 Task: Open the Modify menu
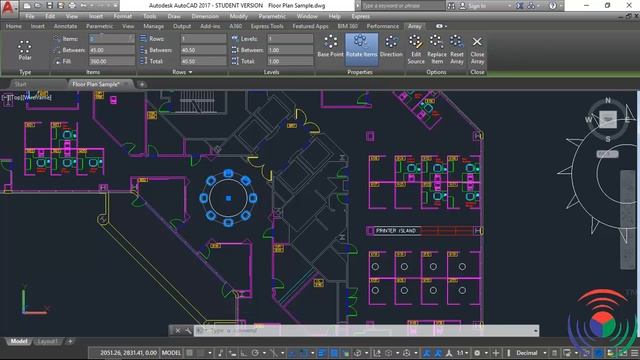[238, 16]
